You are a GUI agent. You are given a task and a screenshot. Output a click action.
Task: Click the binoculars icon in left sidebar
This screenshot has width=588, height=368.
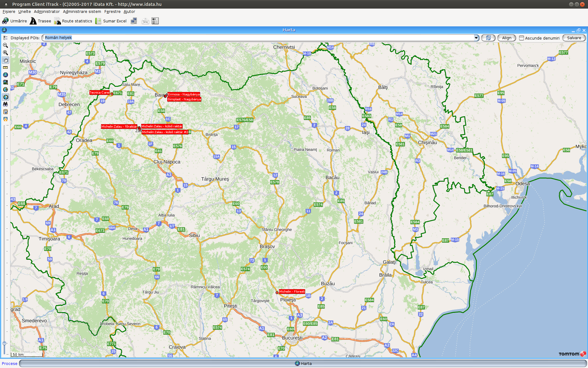click(x=5, y=104)
